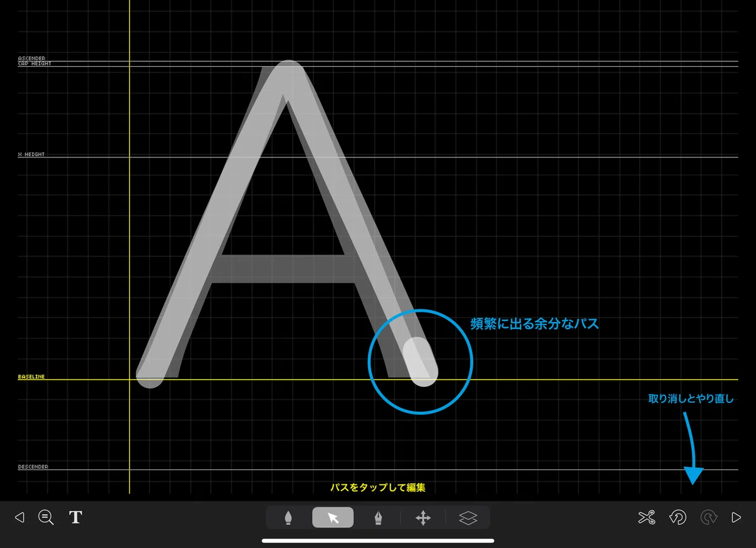Screen dimensions: 756x548
Task: Click the scissors icon beside undo
Action: pyautogui.click(x=646, y=518)
